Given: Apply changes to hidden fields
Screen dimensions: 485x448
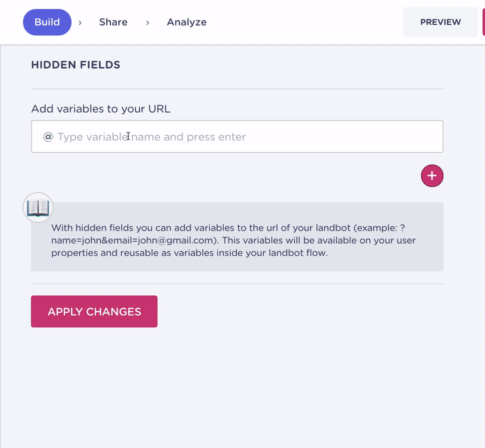Looking at the screenshot, I should click(x=94, y=311).
